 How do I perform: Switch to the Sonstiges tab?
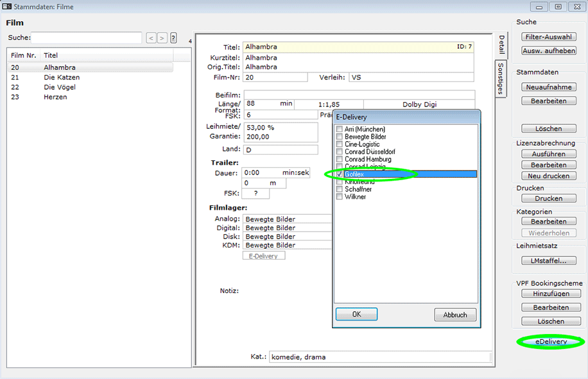coord(501,79)
